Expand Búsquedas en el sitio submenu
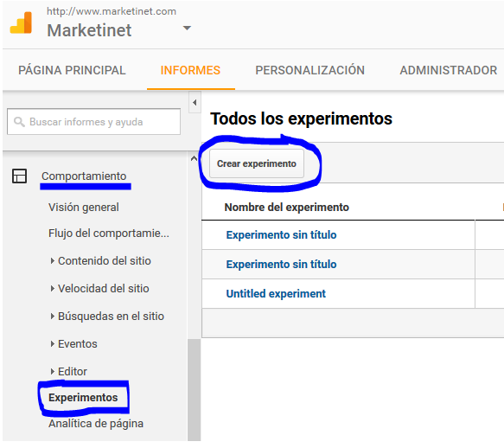 pos(53,317)
